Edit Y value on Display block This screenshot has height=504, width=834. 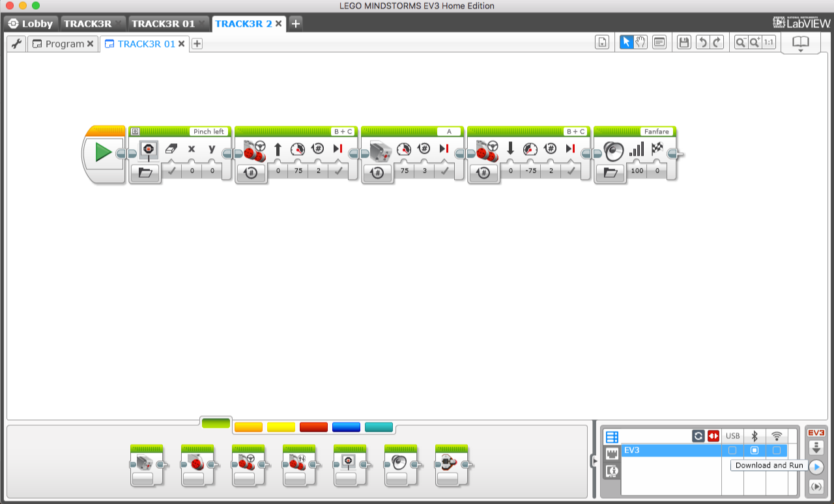pyautogui.click(x=212, y=172)
